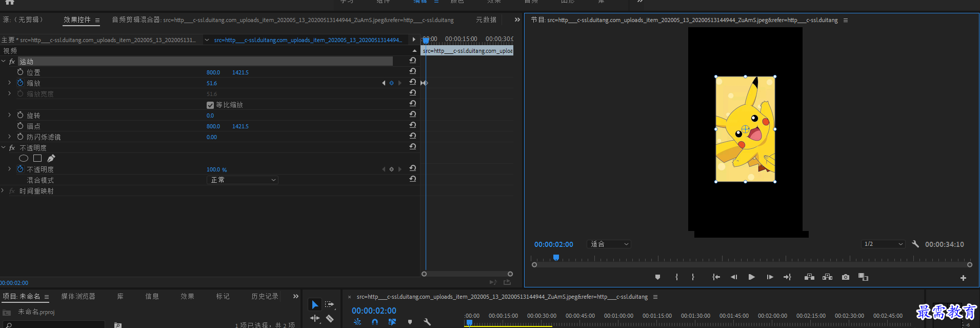Open the 1/2 playback resolution dropdown
980x328 pixels.
tap(883, 244)
